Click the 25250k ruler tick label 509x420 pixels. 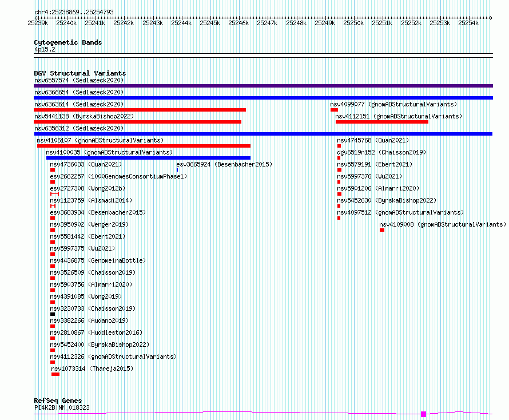point(353,23)
